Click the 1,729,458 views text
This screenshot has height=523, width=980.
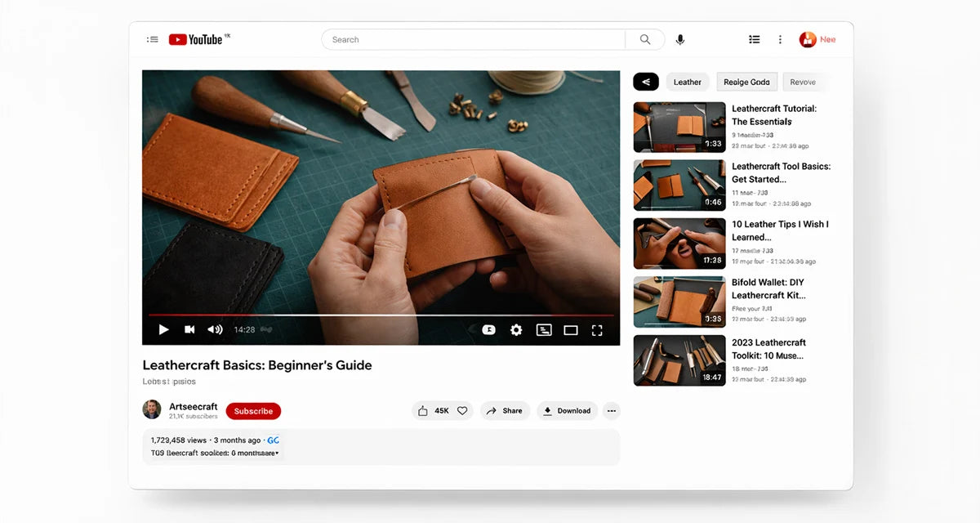[x=179, y=440]
